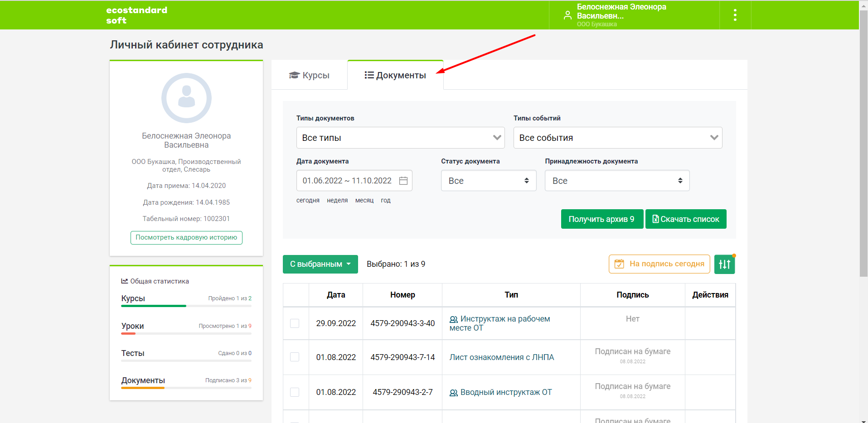
Task: Click the table settings sliders icon
Action: [x=724, y=264]
